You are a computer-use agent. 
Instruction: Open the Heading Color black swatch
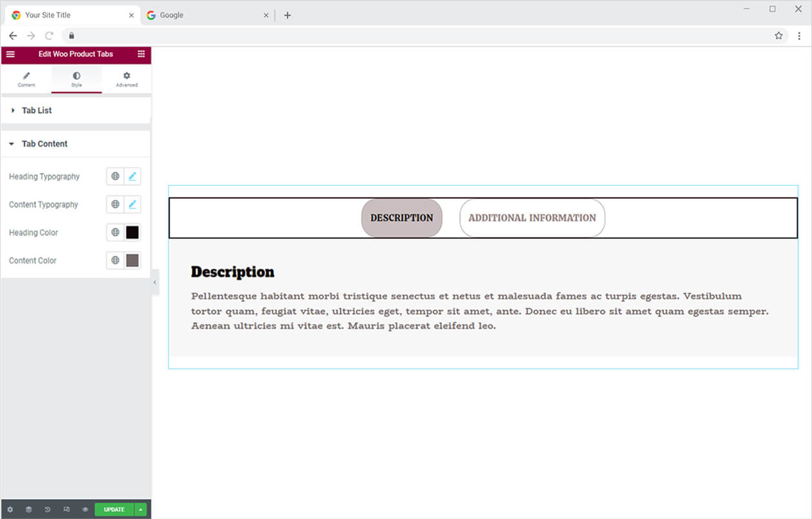132,232
